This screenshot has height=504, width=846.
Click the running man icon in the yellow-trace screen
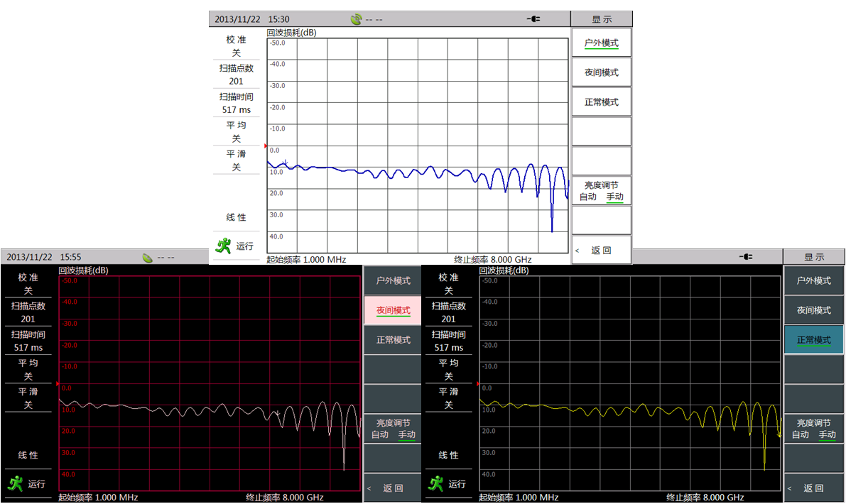tap(436, 483)
